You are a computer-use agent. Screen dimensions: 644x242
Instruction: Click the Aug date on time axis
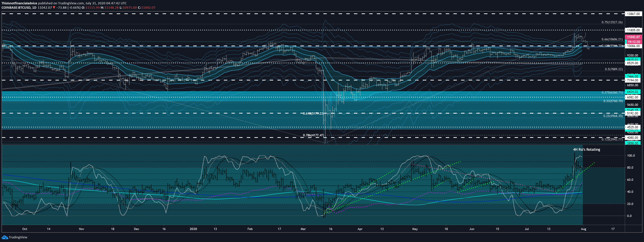tap(583, 229)
